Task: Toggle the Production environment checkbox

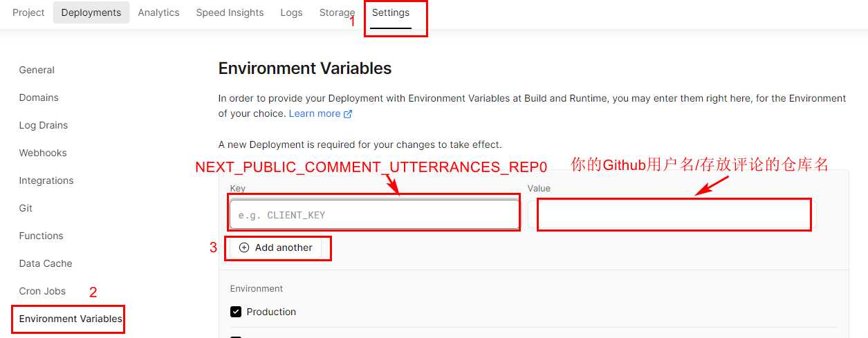Action: [236, 312]
